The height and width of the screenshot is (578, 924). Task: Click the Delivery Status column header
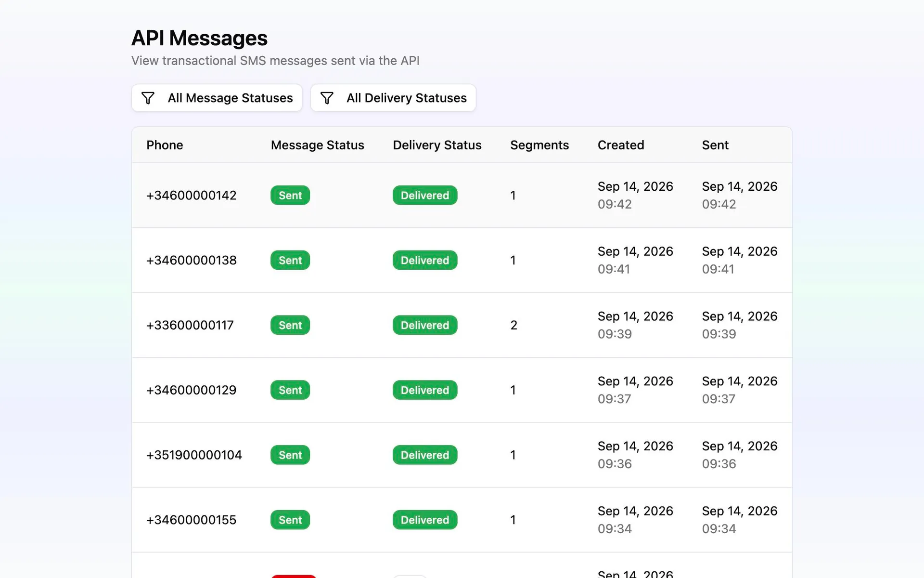437,145
